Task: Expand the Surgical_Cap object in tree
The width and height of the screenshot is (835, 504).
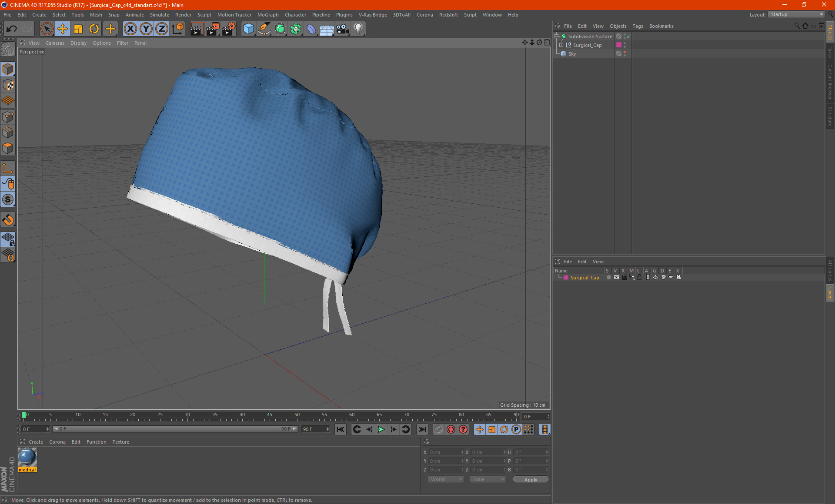Action: (x=561, y=45)
